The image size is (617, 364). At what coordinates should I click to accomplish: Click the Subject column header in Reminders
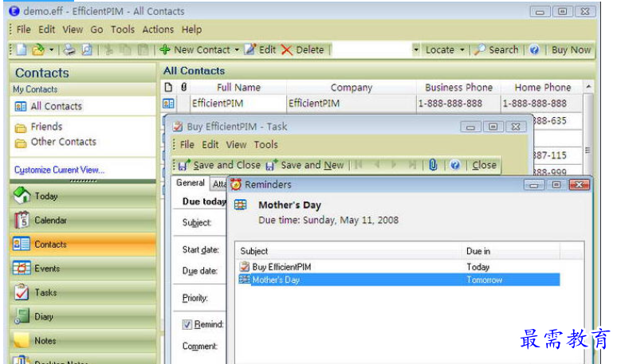[348, 251]
